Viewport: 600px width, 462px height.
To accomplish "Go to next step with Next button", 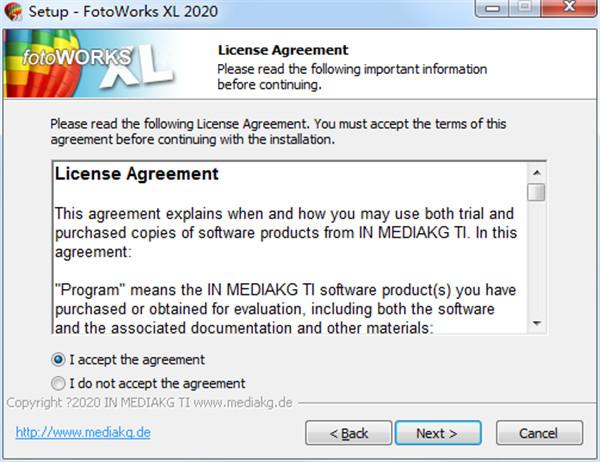I will pyautogui.click(x=438, y=433).
